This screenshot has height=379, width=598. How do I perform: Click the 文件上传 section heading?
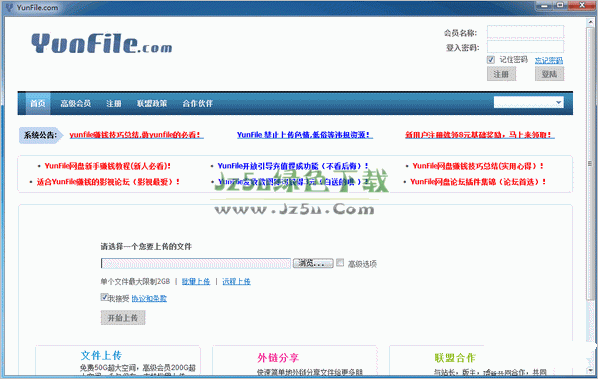[101, 355]
